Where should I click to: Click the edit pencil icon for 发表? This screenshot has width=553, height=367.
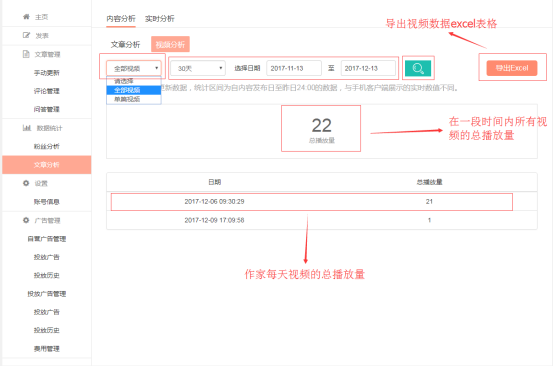pyautogui.click(x=26, y=35)
